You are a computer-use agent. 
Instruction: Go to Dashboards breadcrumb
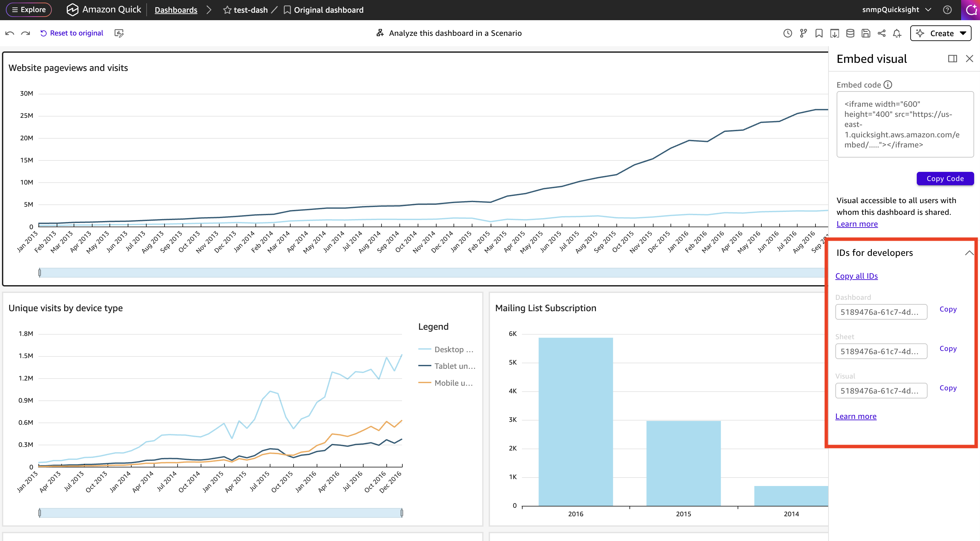coord(176,10)
